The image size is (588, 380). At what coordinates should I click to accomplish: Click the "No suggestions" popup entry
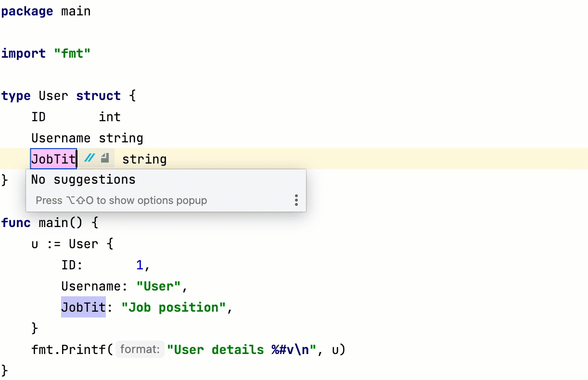coord(83,180)
